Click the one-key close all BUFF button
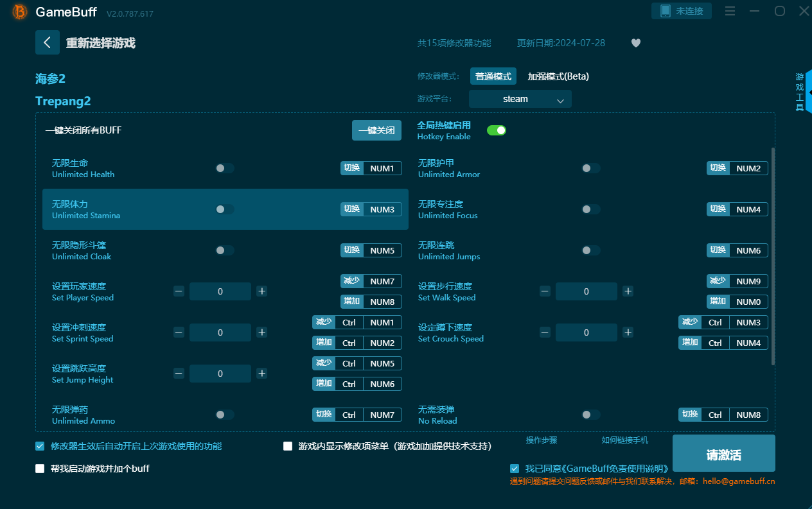Viewport: 812px width, 509px height. [376, 130]
